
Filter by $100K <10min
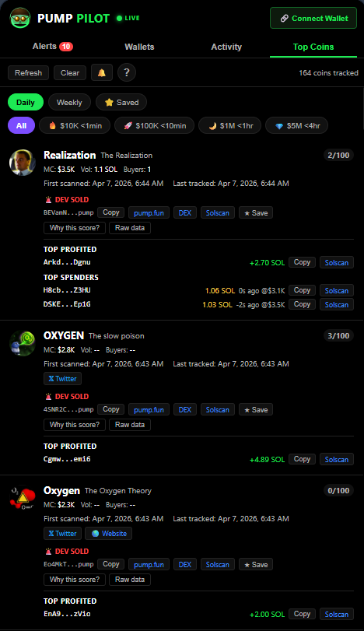pos(155,125)
